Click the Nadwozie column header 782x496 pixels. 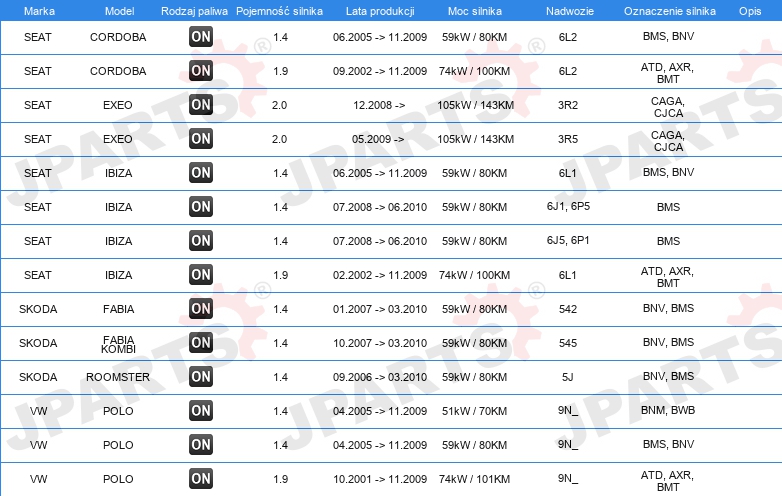point(570,11)
